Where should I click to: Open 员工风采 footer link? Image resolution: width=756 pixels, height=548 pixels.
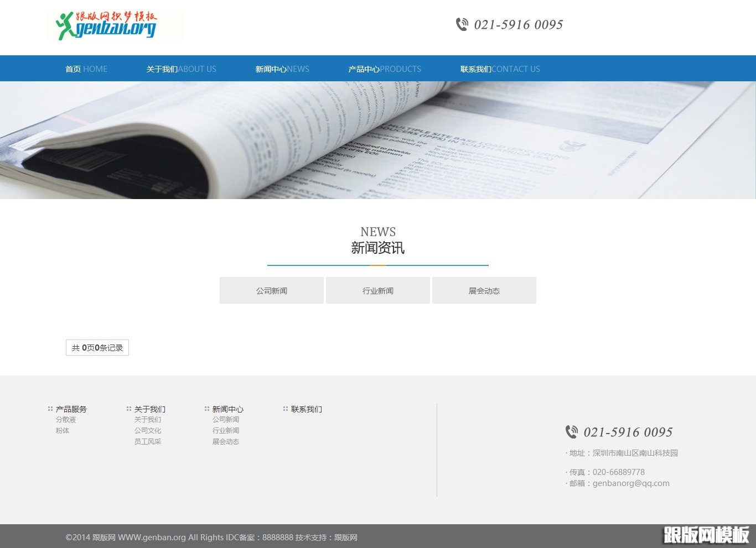point(148,442)
